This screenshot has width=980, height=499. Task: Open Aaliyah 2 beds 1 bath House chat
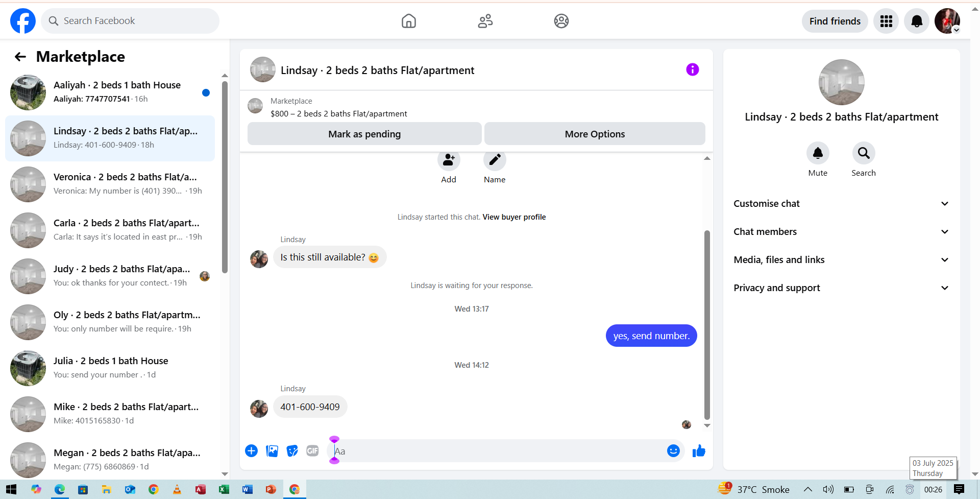(110, 92)
